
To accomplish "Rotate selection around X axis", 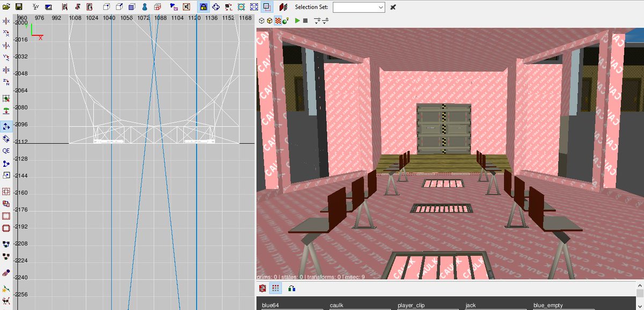I will click(6, 33).
